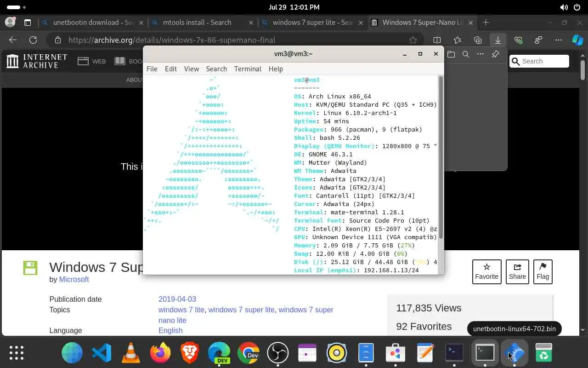Open the tab actions menu icon

(x=28, y=22)
